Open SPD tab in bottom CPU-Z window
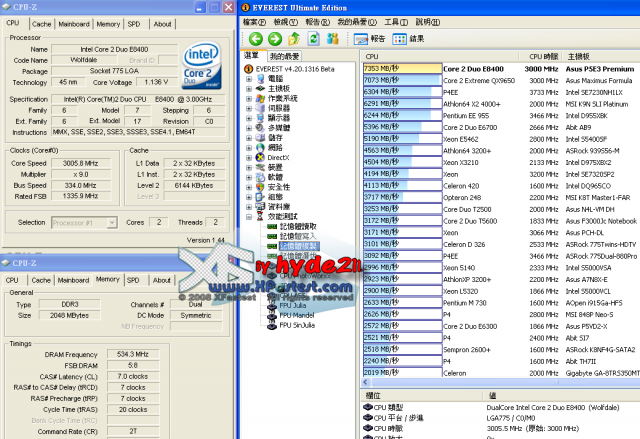Image resolution: width=640 pixels, height=439 pixels. click(x=133, y=280)
